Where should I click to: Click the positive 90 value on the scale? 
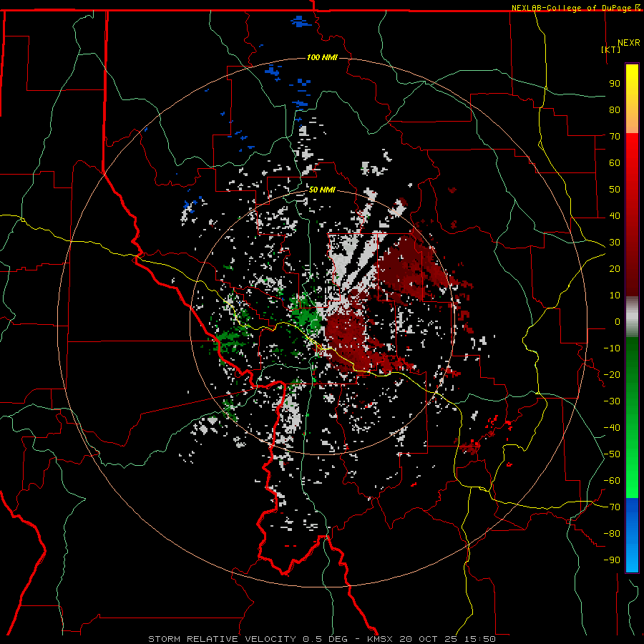tap(615, 84)
